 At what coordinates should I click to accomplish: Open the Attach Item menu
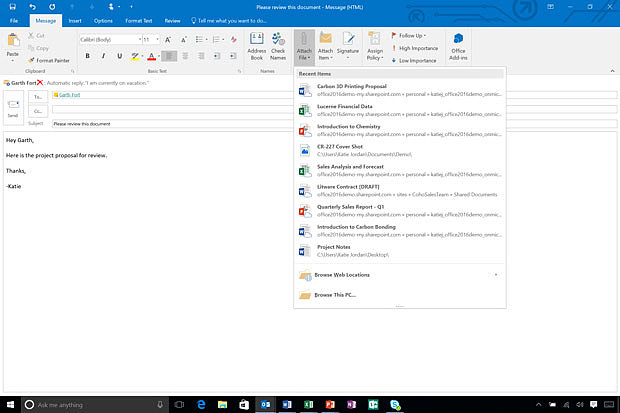[x=325, y=45]
